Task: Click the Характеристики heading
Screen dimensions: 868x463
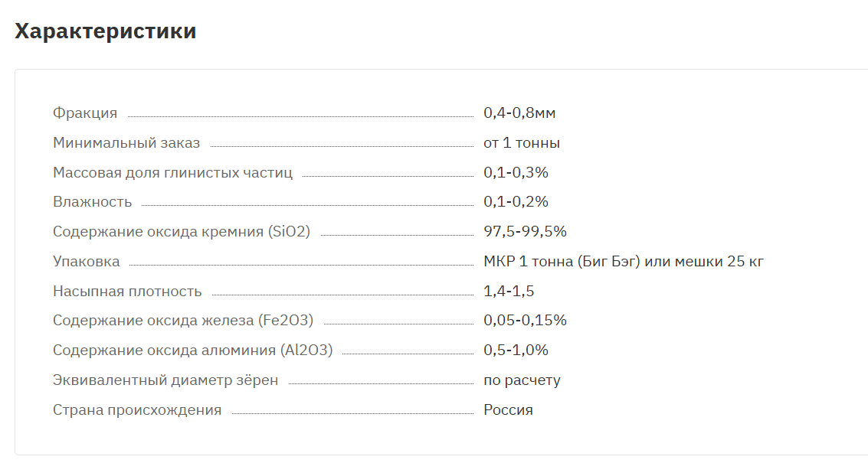Action: pos(105,31)
